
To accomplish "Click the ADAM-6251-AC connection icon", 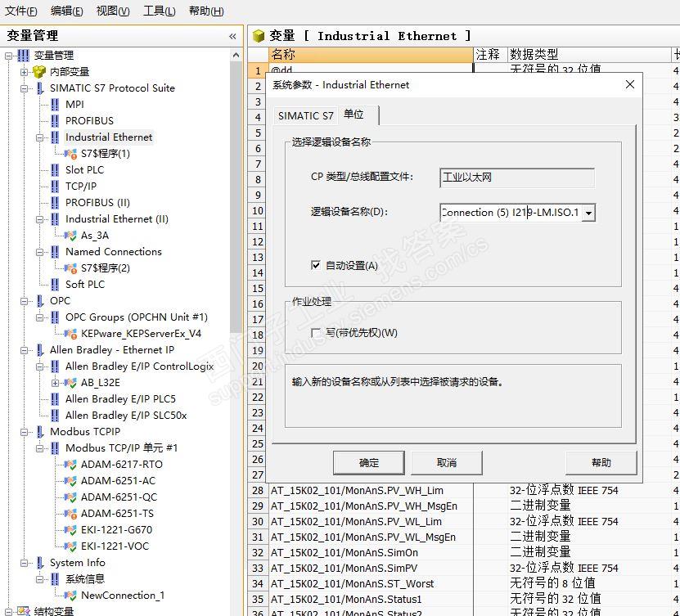I will click(x=70, y=481).
